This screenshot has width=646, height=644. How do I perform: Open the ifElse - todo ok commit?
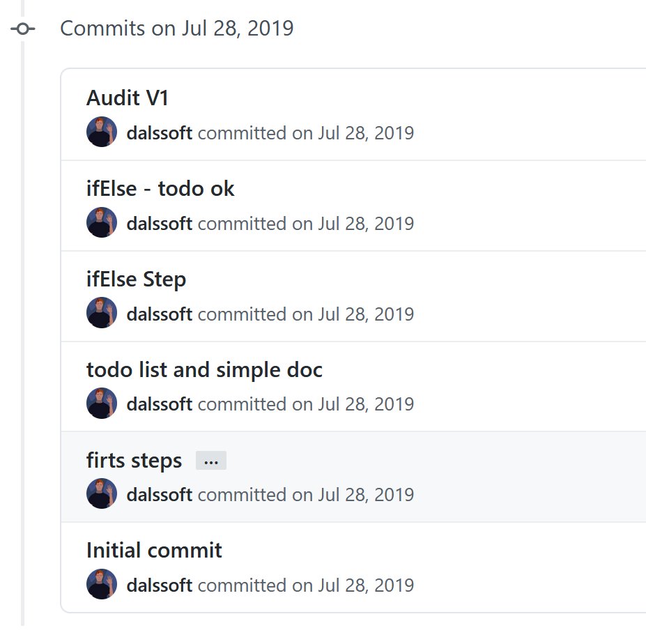point(160,189)
